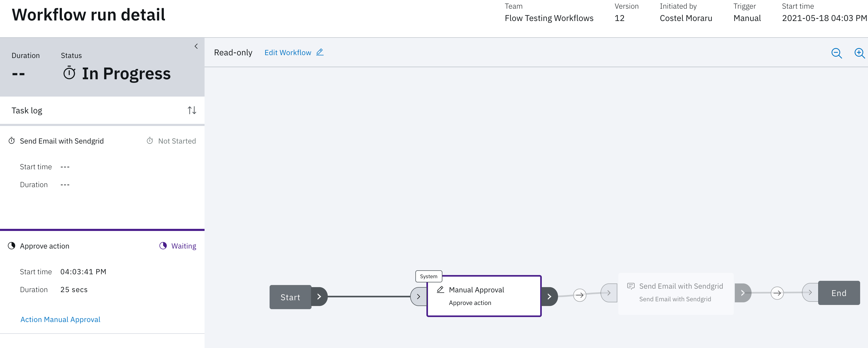Click the Manual trigger value
Viewport: 868px width, 348px height.
pos(747,18)
